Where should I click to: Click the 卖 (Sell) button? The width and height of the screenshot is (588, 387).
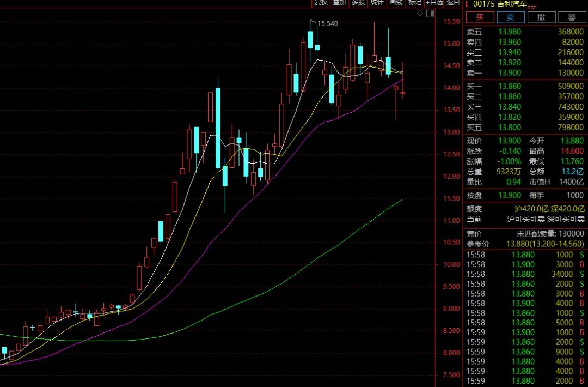click(510, 17)
